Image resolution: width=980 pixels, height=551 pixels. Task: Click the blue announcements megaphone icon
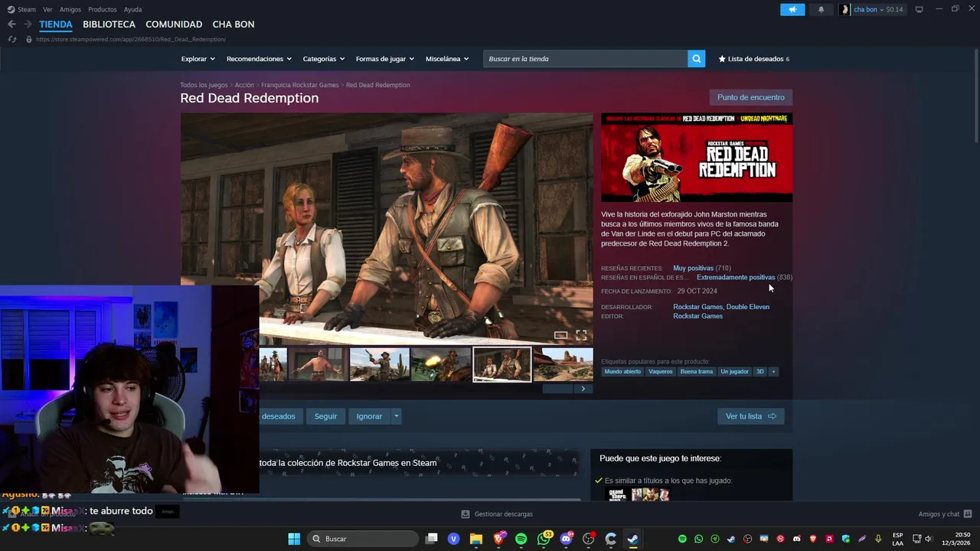click(x=792, y=9)
